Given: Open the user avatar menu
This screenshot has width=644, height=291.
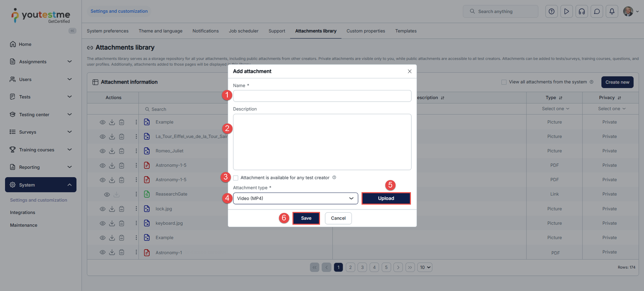Looking at the screenshot, I should tap(631, 11).
